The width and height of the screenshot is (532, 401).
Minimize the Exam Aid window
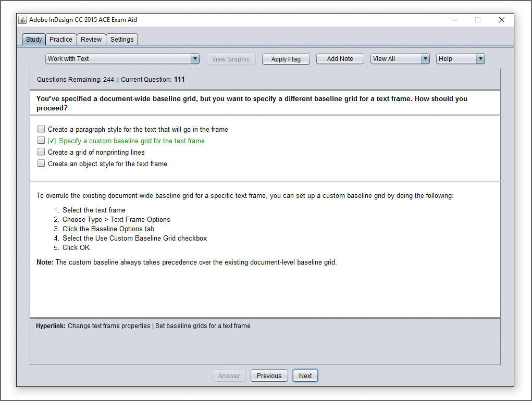click(454, 20)
